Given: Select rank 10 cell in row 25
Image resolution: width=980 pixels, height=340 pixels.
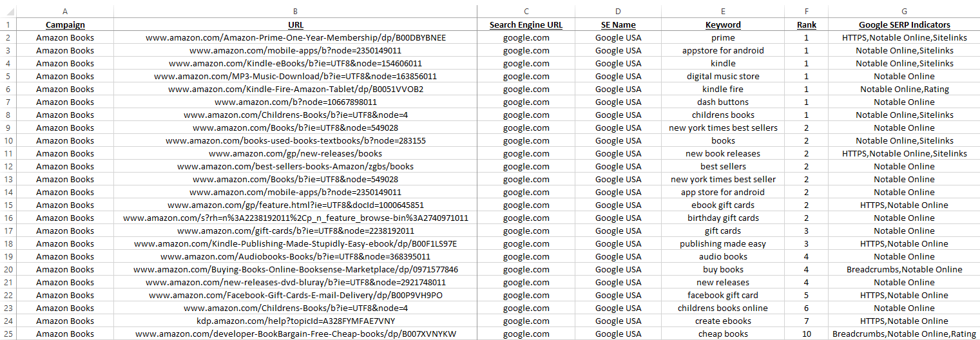Looking at the screenshot, I should pyautogui.click(x=806, y=334).
